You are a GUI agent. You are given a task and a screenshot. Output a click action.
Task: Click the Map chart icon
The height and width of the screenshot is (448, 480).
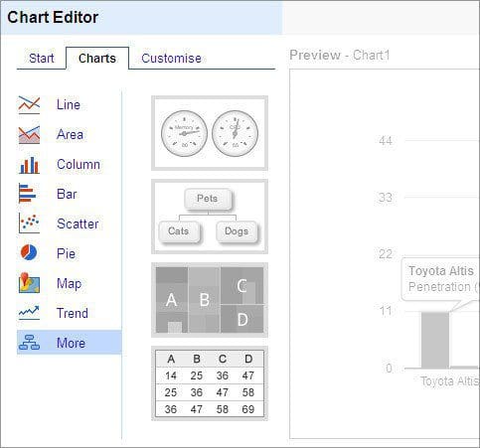coord(29,283)
